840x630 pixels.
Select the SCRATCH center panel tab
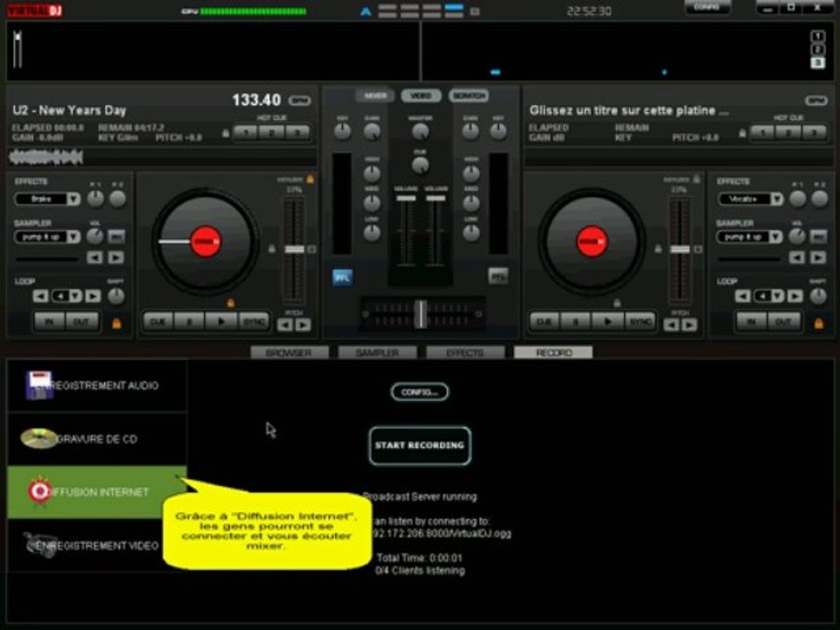(469, 96)
